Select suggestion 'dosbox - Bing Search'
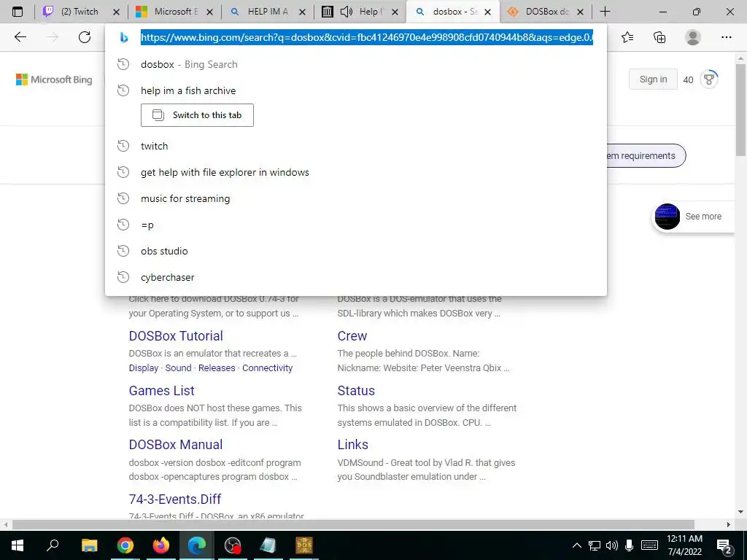This screenshot has width=747, height=560. (356, 64)
